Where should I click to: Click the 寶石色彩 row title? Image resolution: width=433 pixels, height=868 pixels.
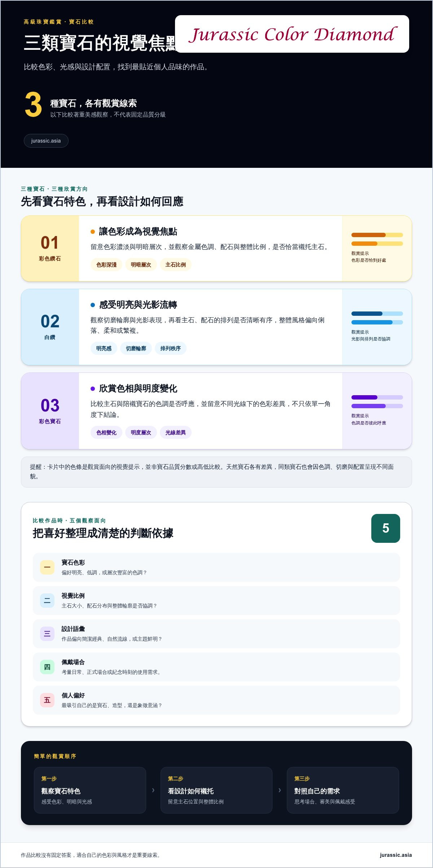73,562
